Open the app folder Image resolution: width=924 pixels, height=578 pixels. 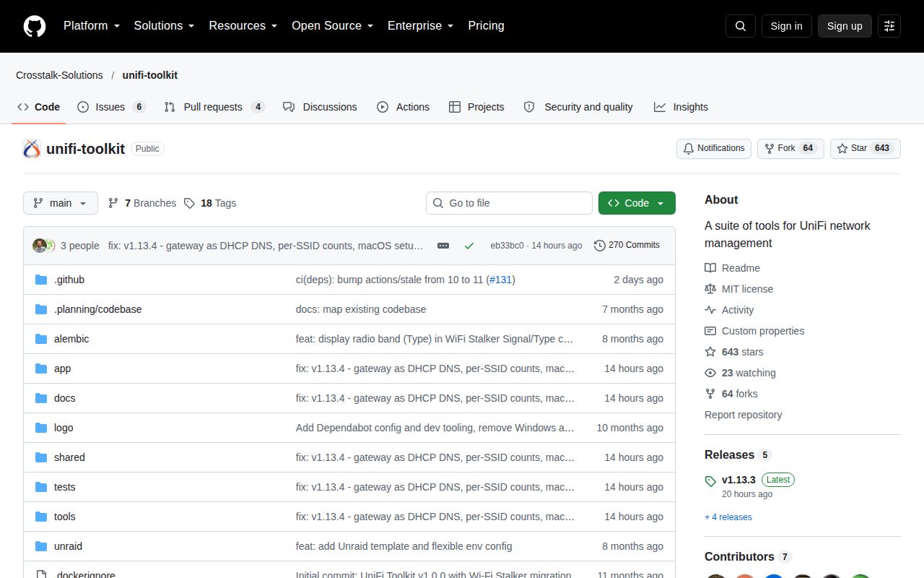tap(63, 368)
